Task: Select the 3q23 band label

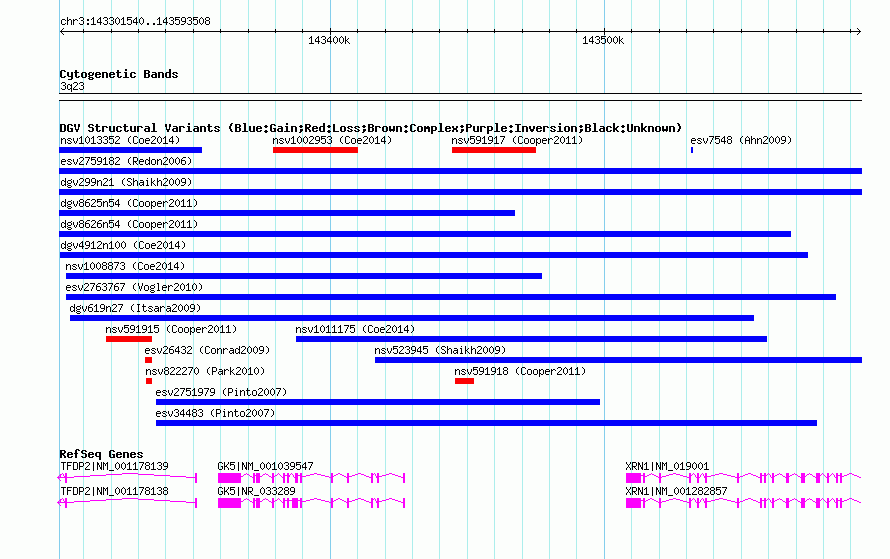Action: point(72,86)
